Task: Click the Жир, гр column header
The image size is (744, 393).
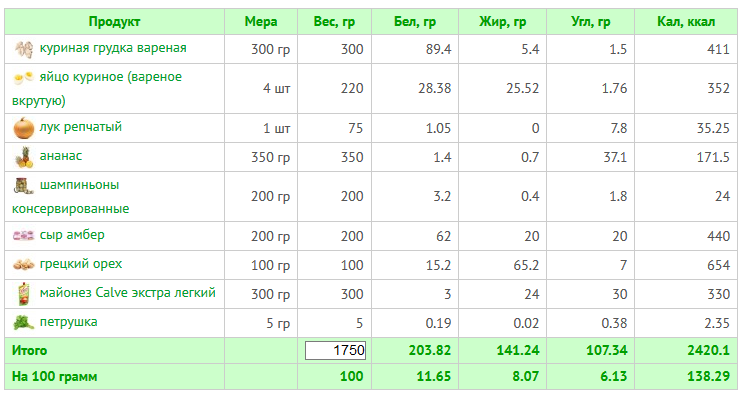Action: coord(502,22)
